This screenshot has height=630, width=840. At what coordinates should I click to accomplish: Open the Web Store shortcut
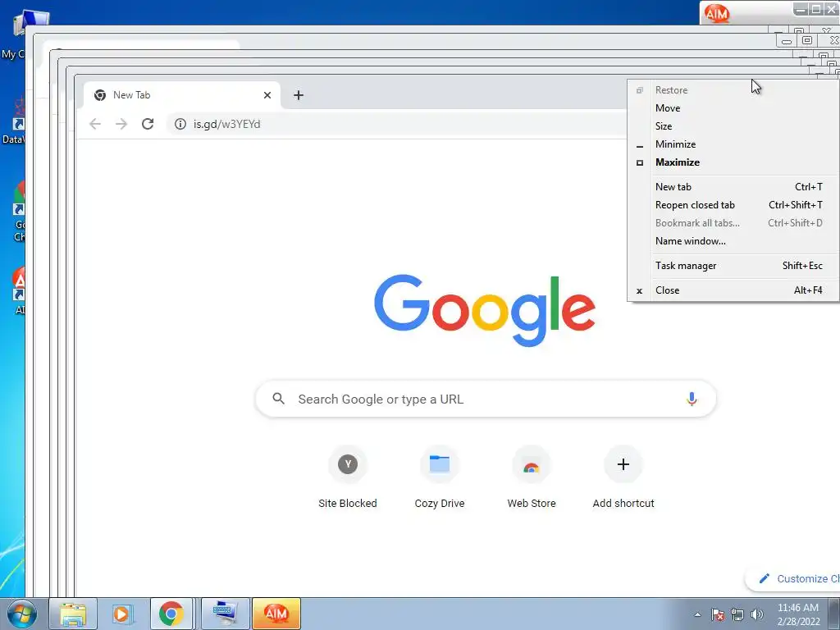point(532,477)
